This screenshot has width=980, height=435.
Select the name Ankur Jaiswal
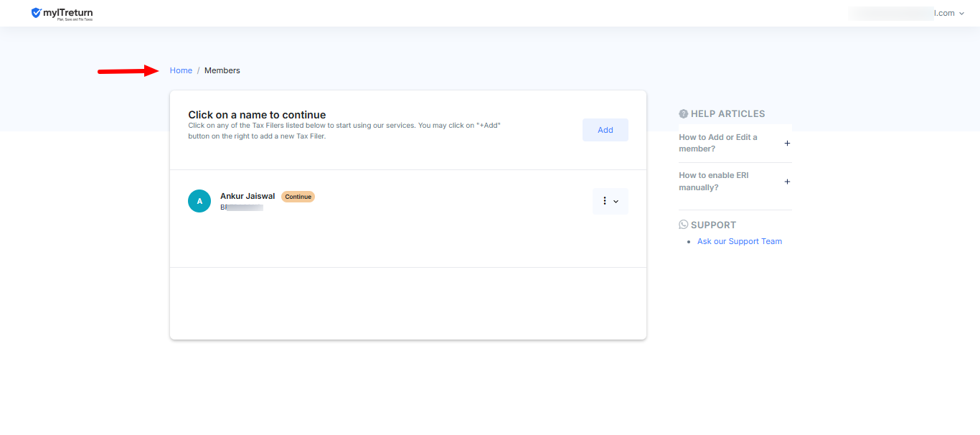pos(248,196)
